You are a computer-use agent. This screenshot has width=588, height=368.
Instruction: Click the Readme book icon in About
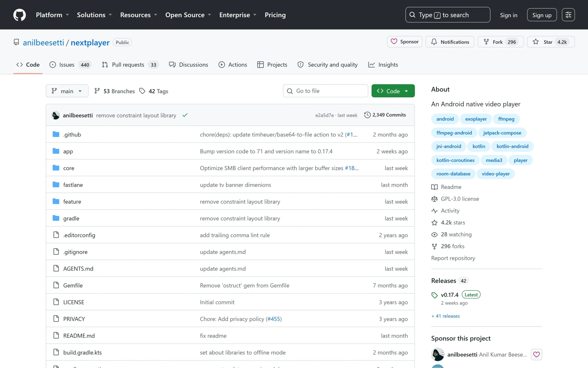(434, 187)
